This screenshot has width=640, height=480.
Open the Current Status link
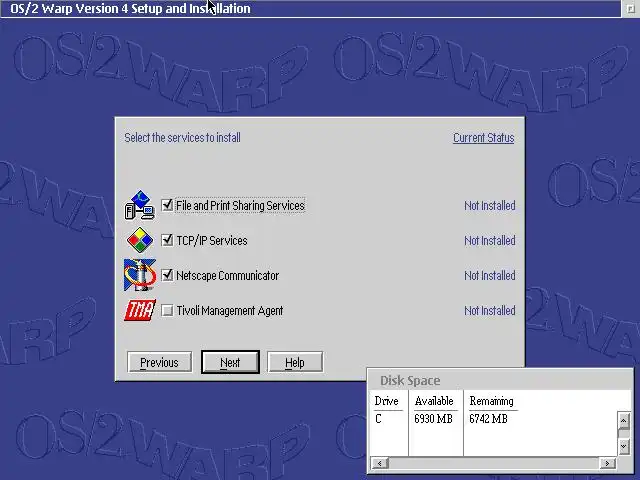[484, 138]
